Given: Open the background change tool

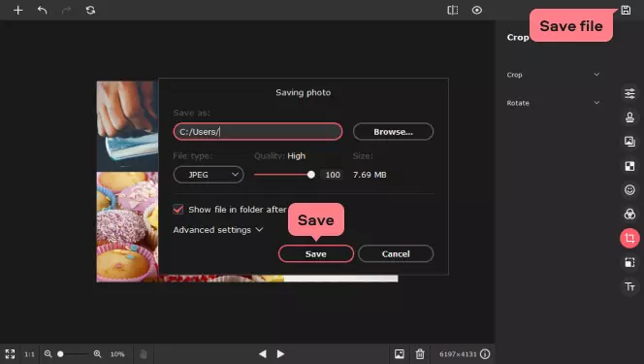Looking at the screenshot, I should pyautogui.click(x=629, y=142).
